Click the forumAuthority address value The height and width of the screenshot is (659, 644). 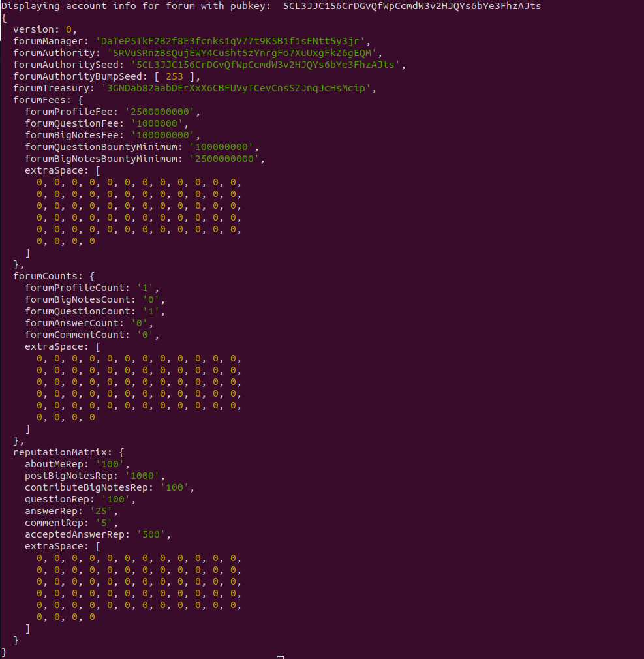tap(239, 53)
